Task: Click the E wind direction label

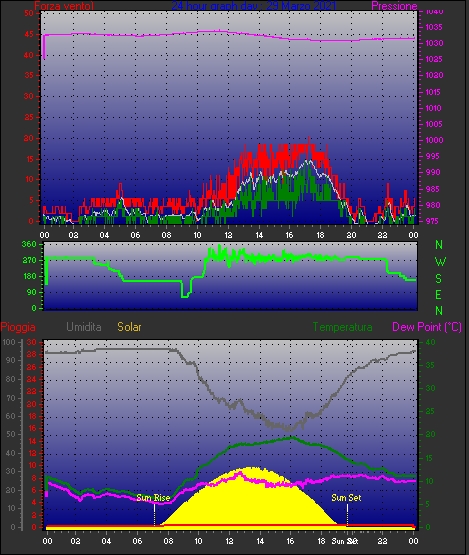Action: (438, 295)
